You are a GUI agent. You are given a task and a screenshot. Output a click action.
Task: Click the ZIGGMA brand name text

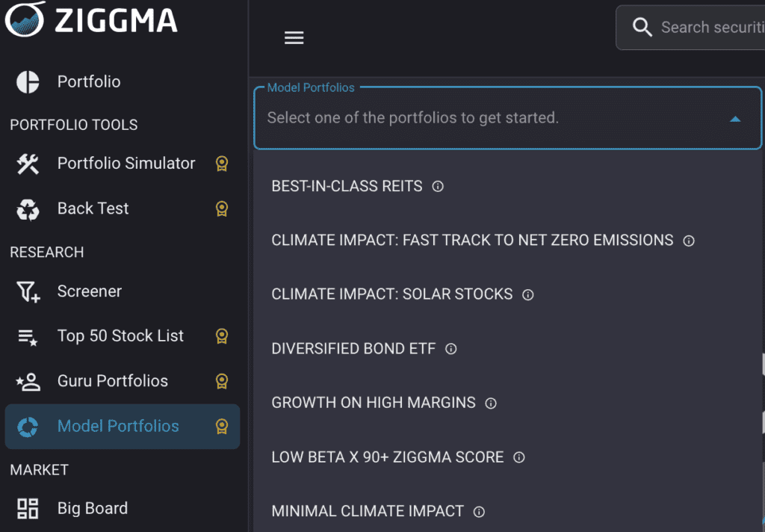tap(116, 20)
